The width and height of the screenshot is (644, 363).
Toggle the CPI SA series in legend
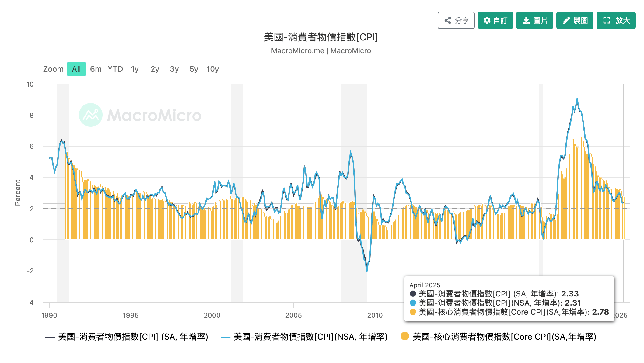(x=133, y=337)
